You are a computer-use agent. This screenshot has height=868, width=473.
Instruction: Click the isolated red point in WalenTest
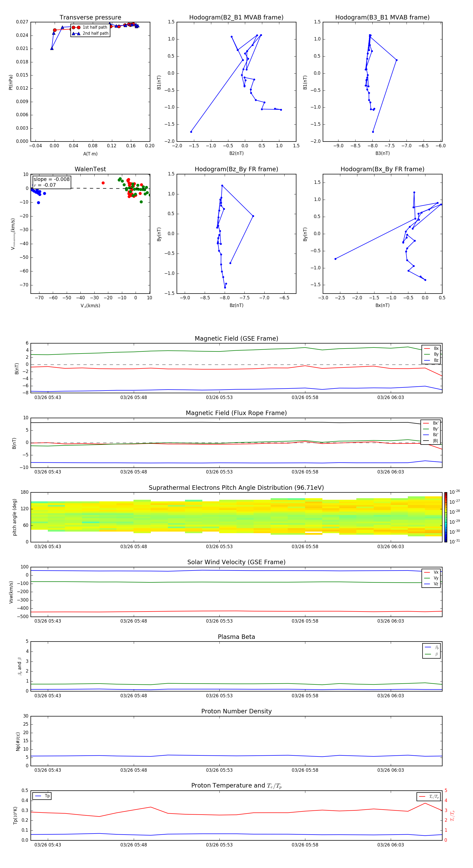click(x=103, y=183)
